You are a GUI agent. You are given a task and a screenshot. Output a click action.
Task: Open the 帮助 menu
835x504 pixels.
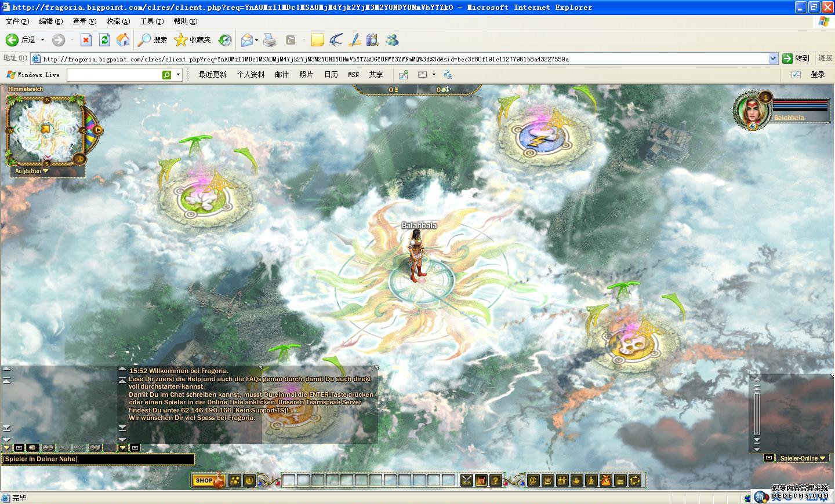coord(185,21)
